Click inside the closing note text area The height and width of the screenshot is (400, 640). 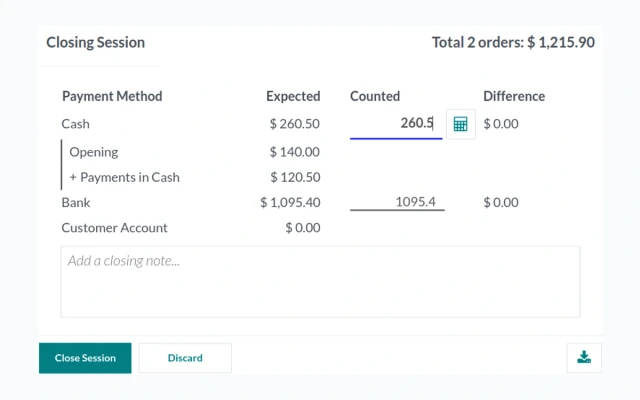pyautogui.click(x=320, y=282)
